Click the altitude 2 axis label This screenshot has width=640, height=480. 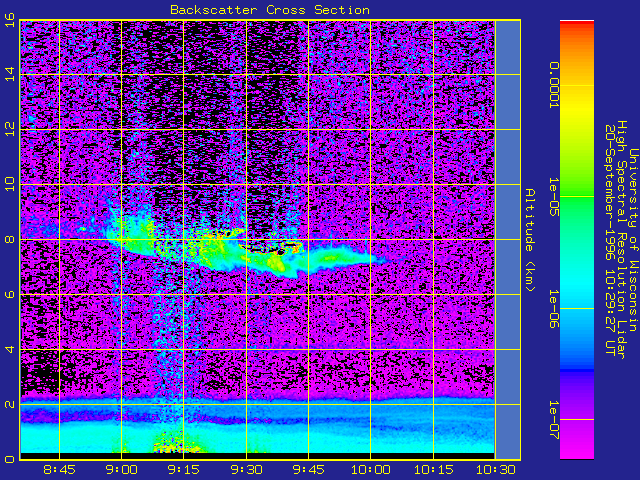point(10,404)
